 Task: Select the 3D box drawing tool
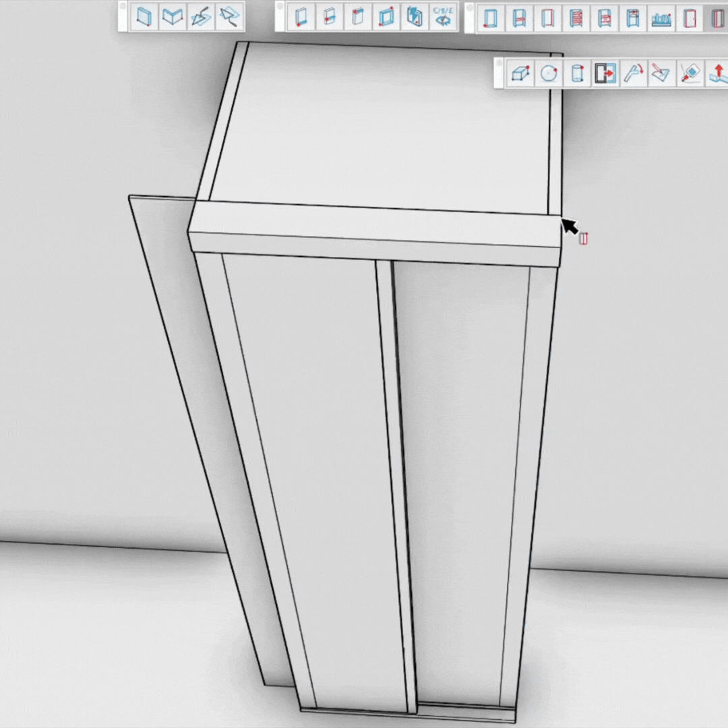(x=520, y=73)
